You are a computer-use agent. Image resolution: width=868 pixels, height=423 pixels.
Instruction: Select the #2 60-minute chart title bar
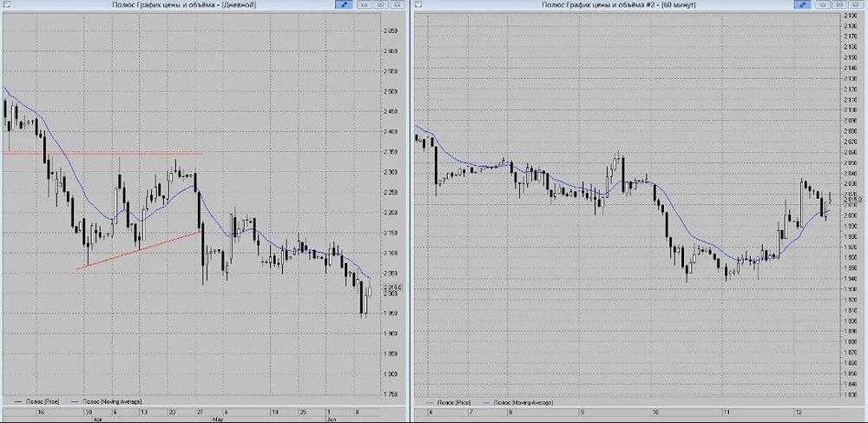(x=618, y=4)
